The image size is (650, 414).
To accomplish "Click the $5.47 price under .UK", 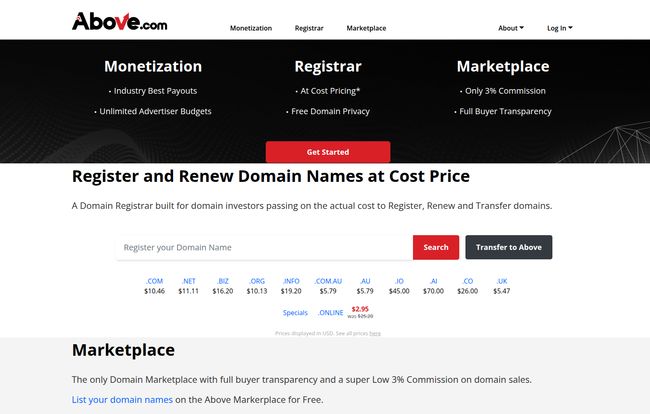I will pos(502,291).
